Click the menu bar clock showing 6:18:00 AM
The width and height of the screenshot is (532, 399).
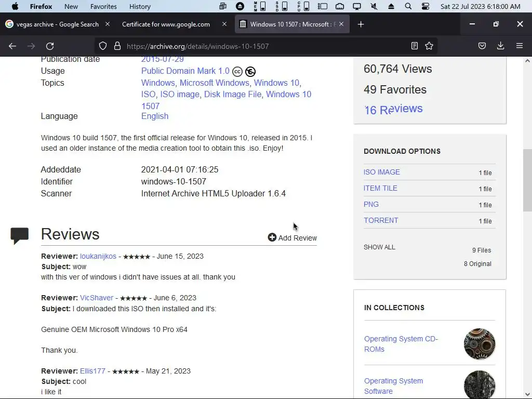click(x=480, y=6)
